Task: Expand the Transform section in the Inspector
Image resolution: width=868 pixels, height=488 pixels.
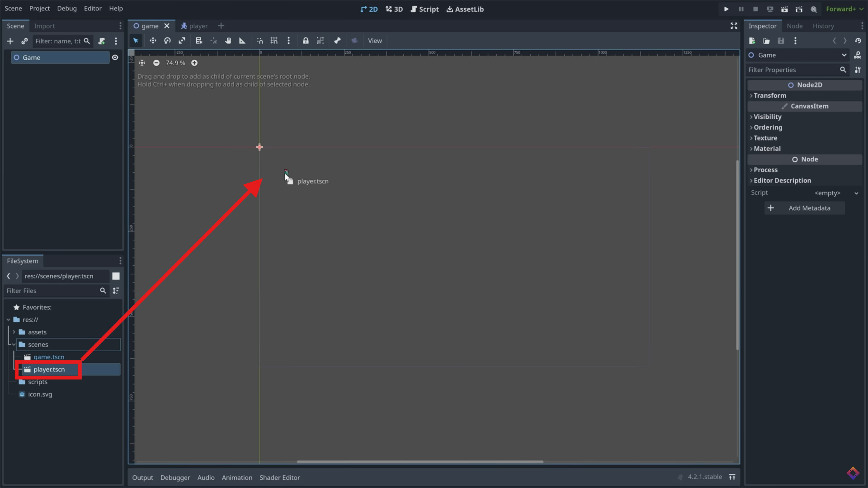Action: (x=770, y=96)
